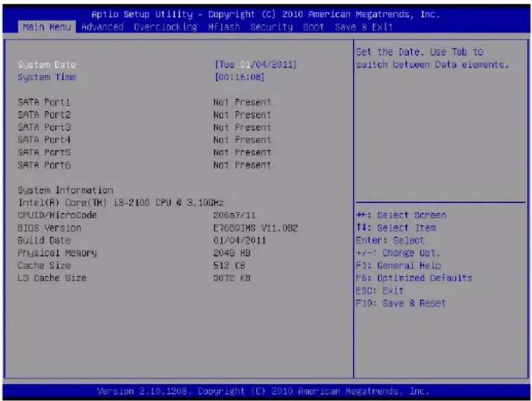Click the SATA Port6 label
The height and width of the screenshot is (401, 532).
click(44, 165)
